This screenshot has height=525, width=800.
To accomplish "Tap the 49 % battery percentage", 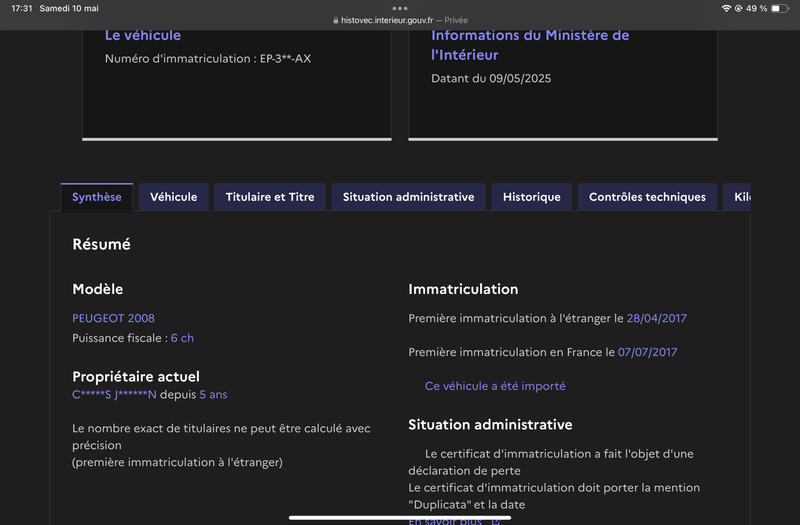I will click(756, 8).
